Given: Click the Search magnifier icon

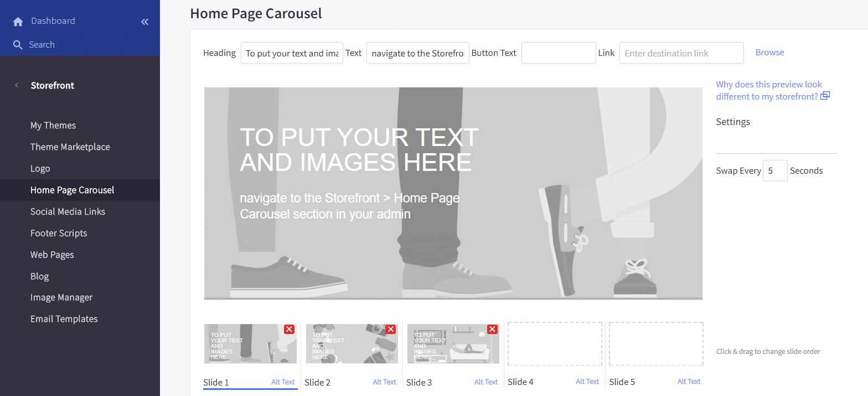Looking at the screenshot, I should [18, 45].
